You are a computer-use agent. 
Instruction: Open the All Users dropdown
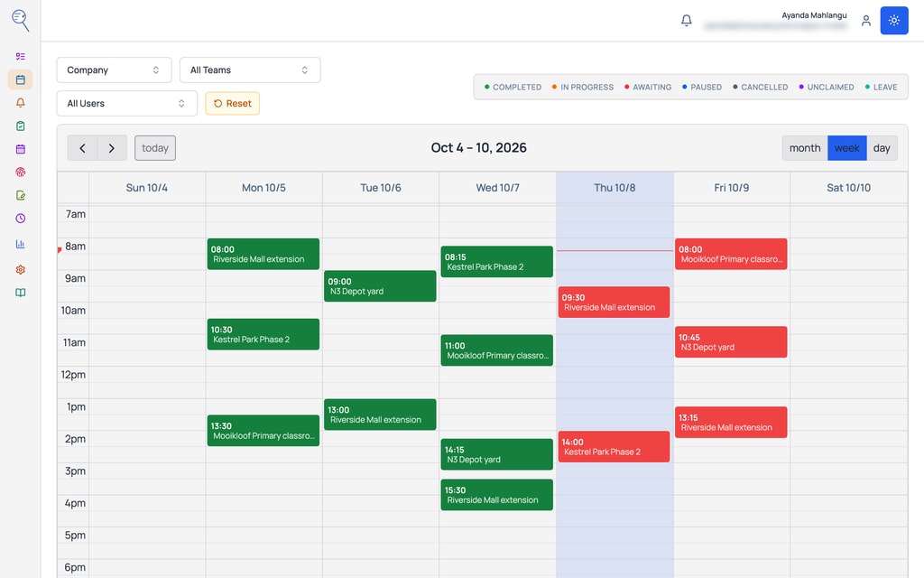pyautogui.click(x=126, y=103)
